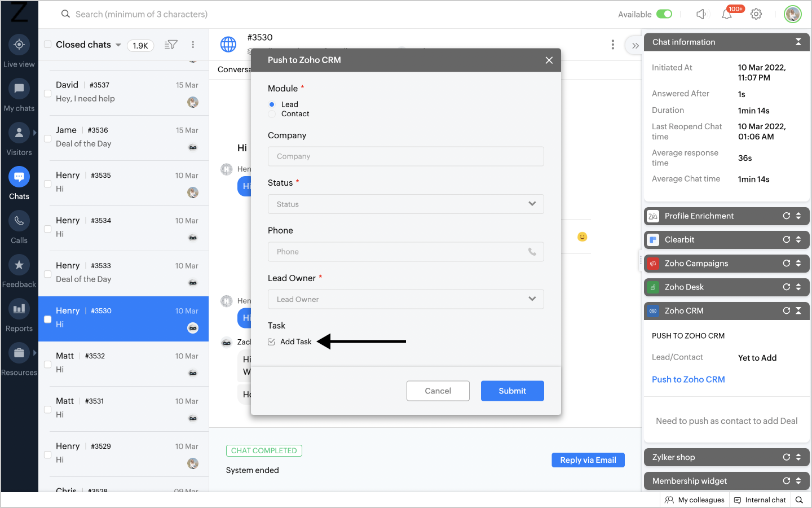
Task: Click the sound speaker icon
Action: click(x=701, y=14)
